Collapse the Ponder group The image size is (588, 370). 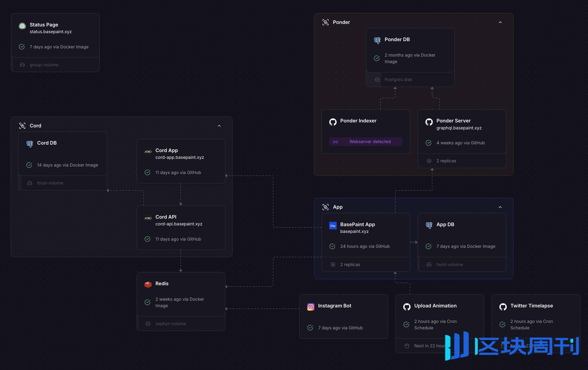coord(500,22)
